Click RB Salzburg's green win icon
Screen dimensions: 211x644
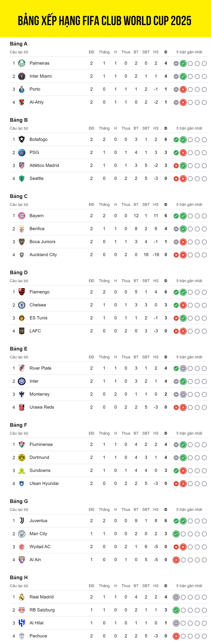coord(176,610)
